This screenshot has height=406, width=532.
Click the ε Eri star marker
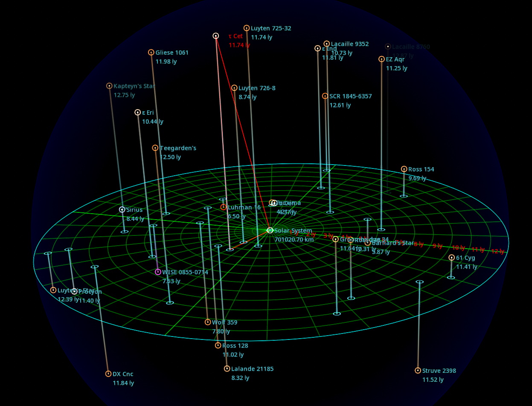coord(138,113)
